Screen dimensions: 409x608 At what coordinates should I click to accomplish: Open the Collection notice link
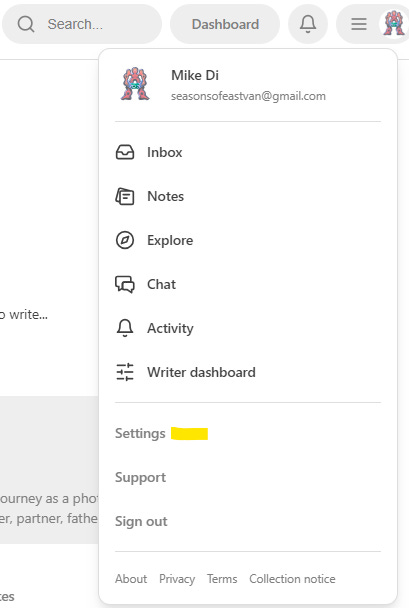292,579
